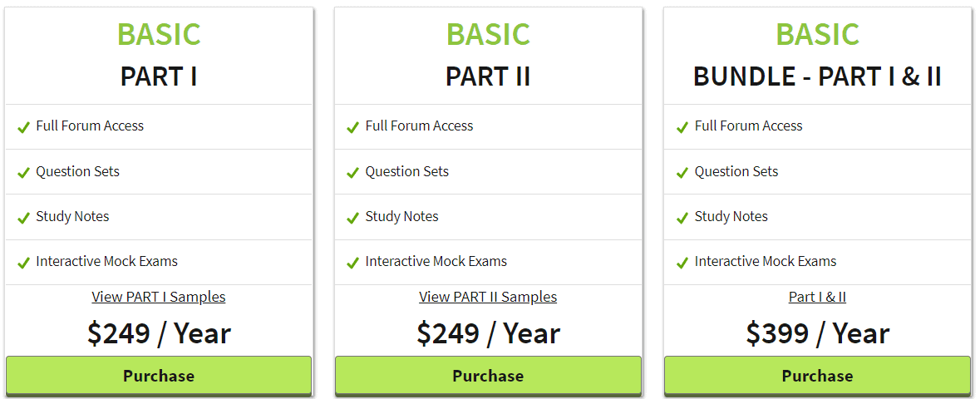980x399 pixels.
Task: Click the $399 / Year bundle price
Action: pos(818,333)
